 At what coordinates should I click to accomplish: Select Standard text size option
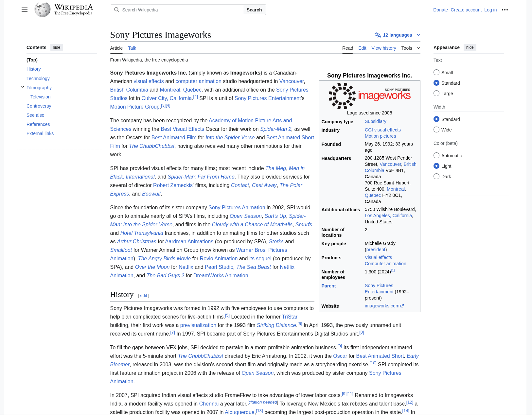coord(436,83)
